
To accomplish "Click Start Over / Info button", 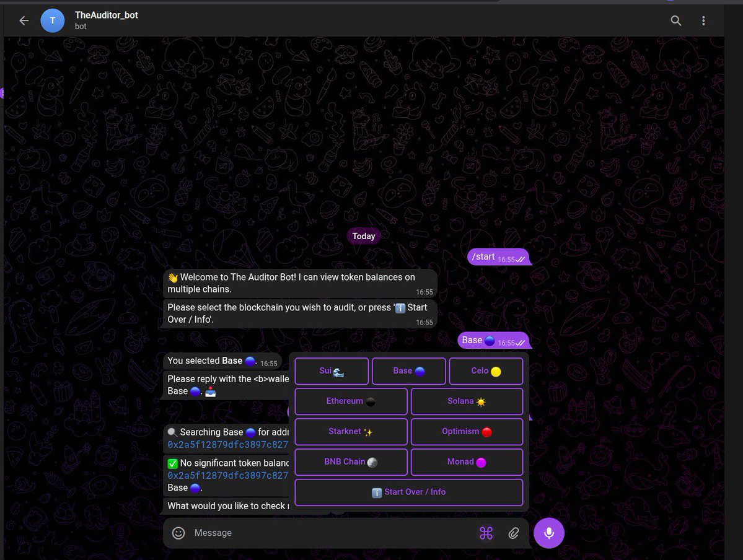I will tap(409, 492).
